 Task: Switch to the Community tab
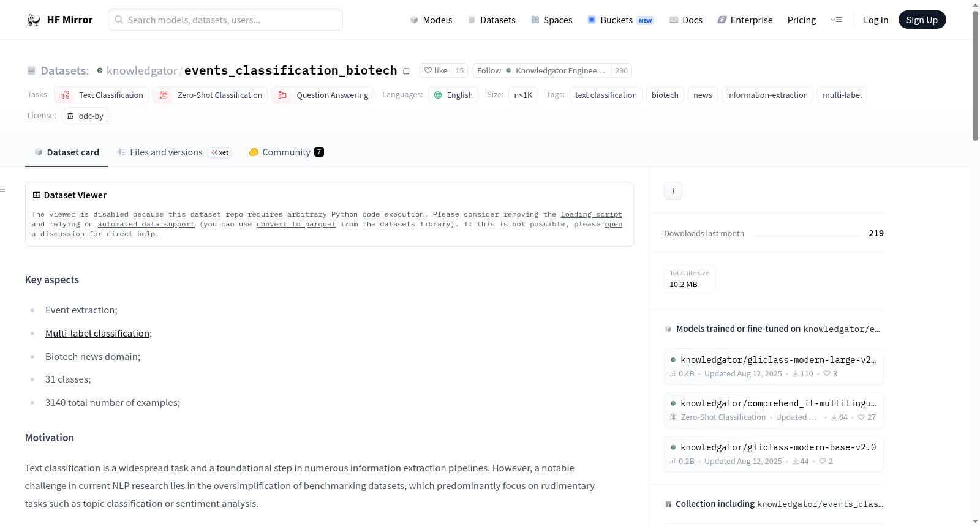click(x=286, y=152)
